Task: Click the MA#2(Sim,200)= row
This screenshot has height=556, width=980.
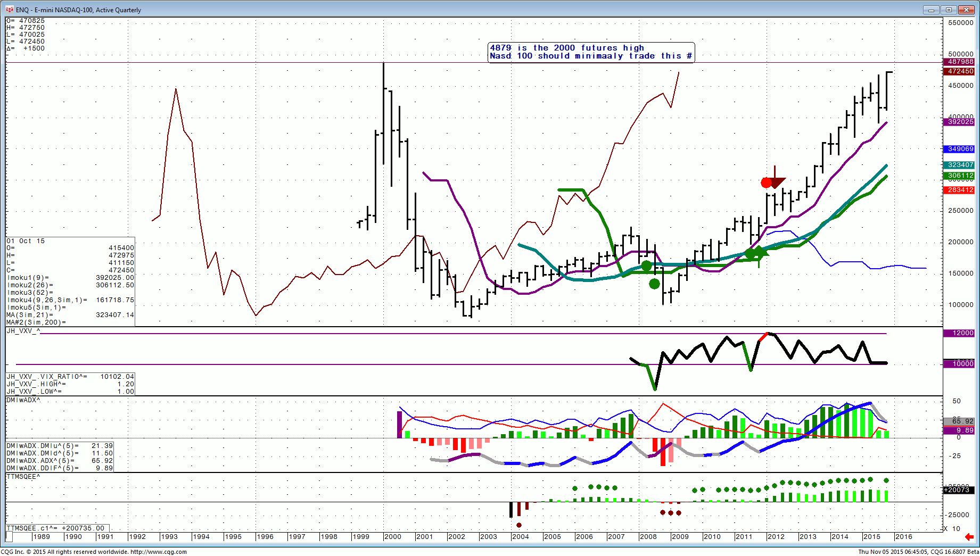Action: [x=70, y=322]
